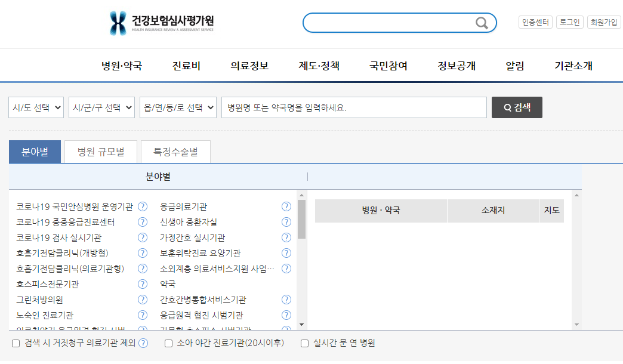Open help icon for 간호간병통합서비스기관
This screenshot has height=364, width=623.
click(x=286, y=300)
